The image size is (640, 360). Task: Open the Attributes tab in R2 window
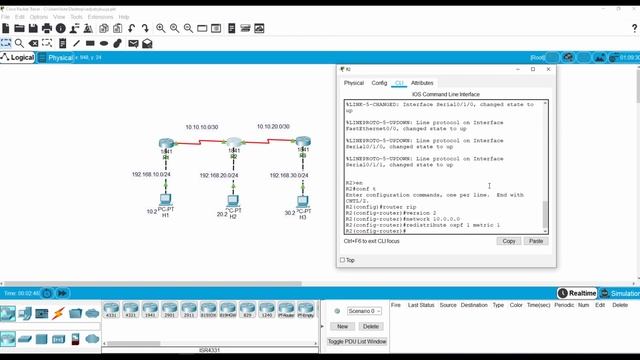pos(422,83)
